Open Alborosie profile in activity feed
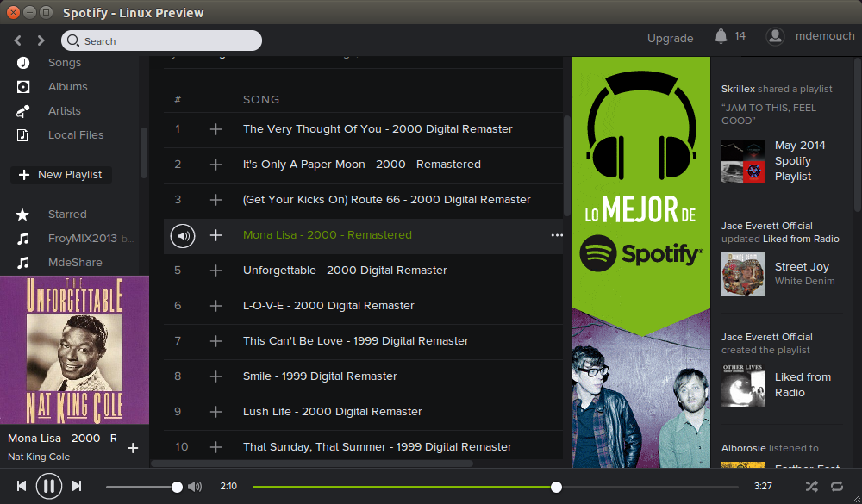862x504 pixels. [x=745, y=448]
